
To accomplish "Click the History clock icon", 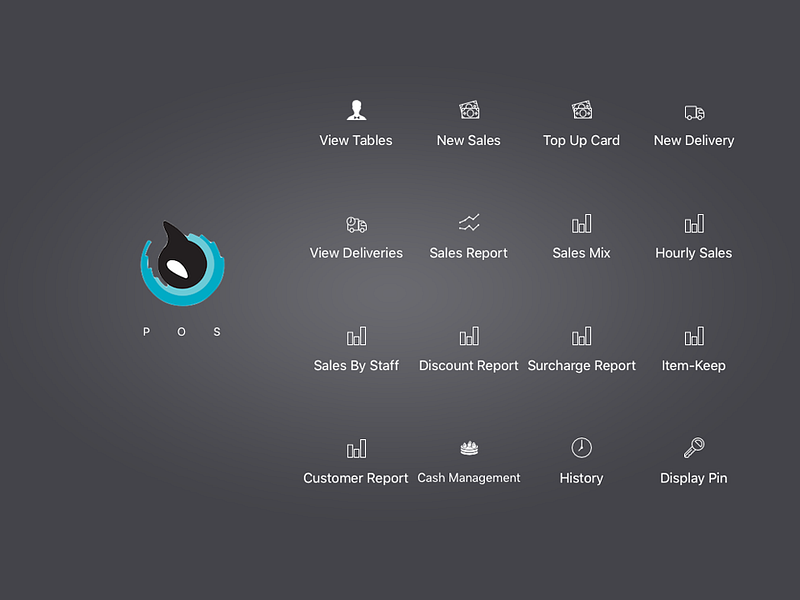I will pyautogui.click(x=582, y=447).
